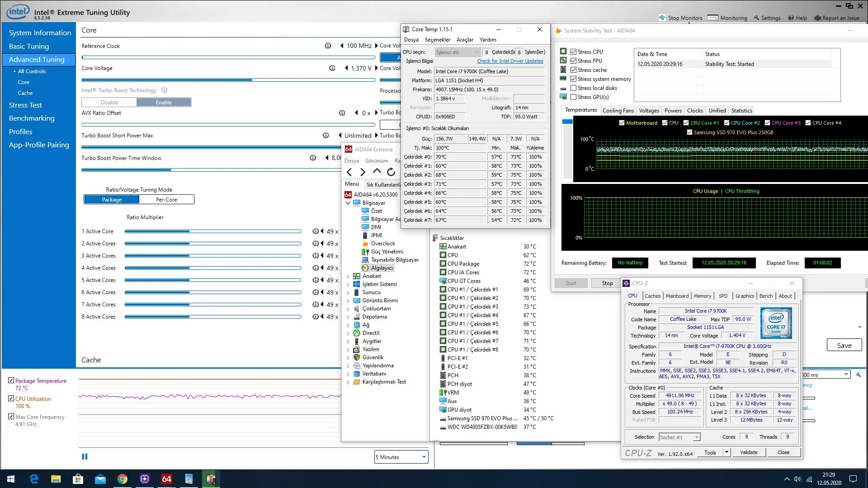Switch to the Cooling Fans tab
The height and width of the screenshot is (488, 868).
pos(618,111)
